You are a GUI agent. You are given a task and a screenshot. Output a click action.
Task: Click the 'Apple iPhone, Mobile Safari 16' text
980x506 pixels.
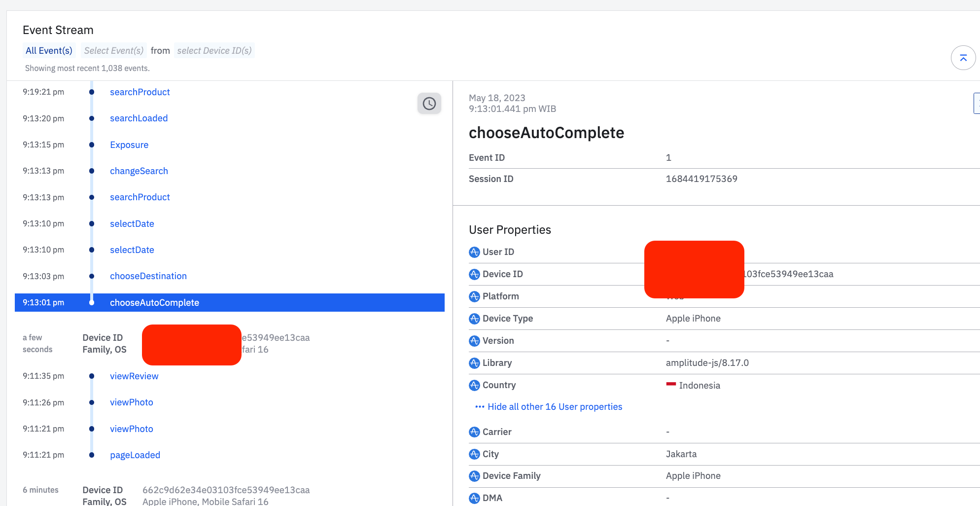click(x=205, y=502)
